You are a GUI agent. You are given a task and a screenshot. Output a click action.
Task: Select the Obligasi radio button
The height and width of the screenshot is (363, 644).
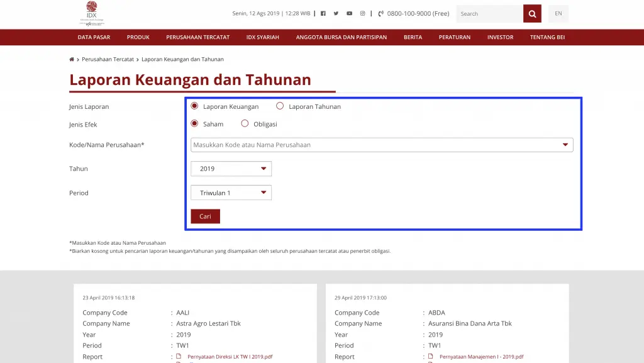245,123
